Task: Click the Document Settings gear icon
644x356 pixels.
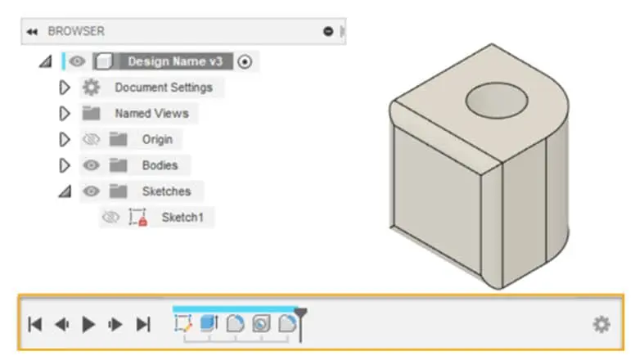Action: (91, 88)
